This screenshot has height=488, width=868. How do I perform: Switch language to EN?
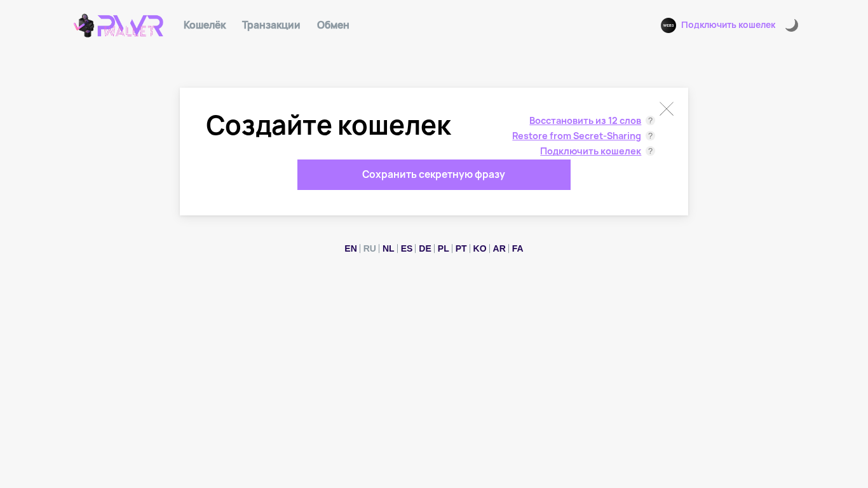351,248
